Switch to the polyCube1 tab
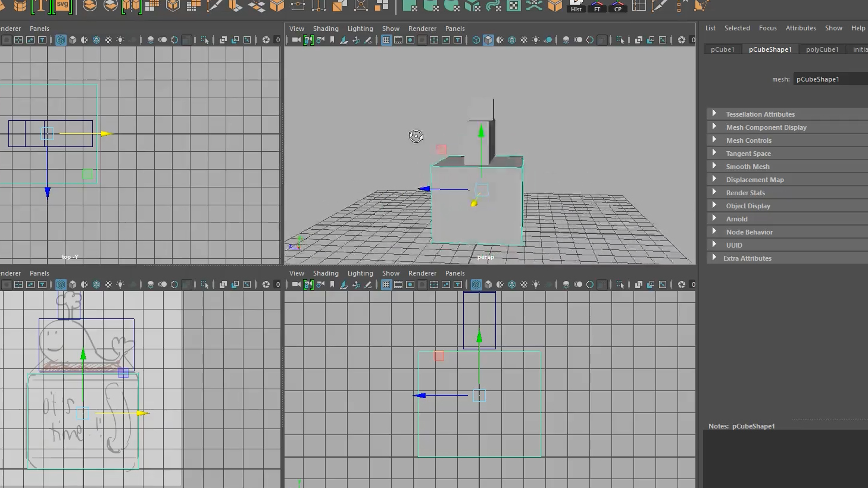The width and height of the screenshot is (868, 488). [x=822, y=49]
